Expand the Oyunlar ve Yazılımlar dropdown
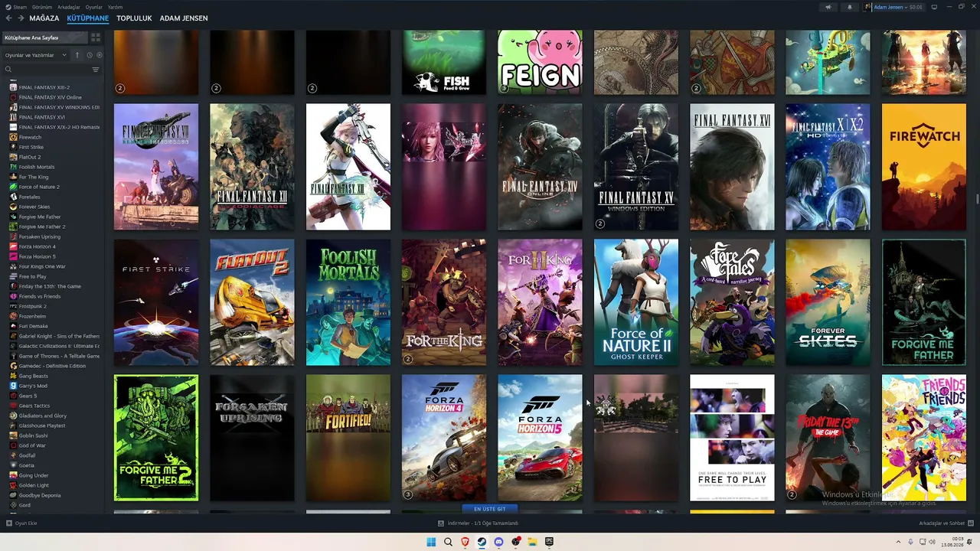The width and height of the screenshot is (980, 551). [36, 55]
